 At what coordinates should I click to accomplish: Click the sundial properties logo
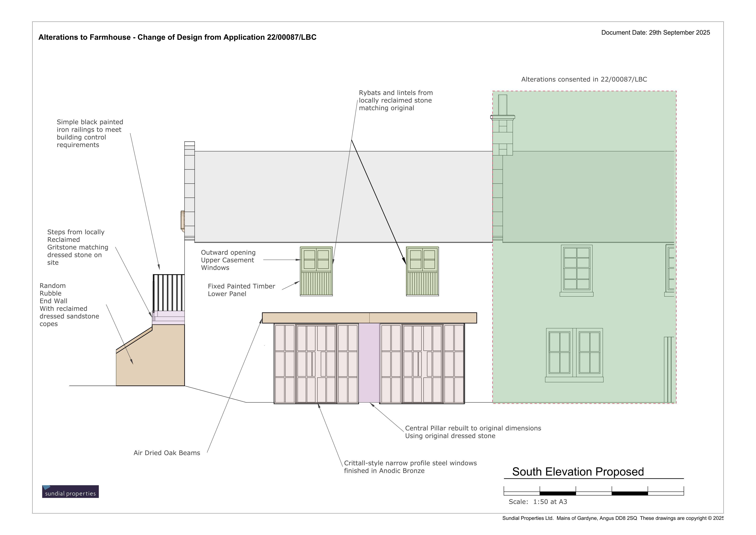tap(71, 492)
